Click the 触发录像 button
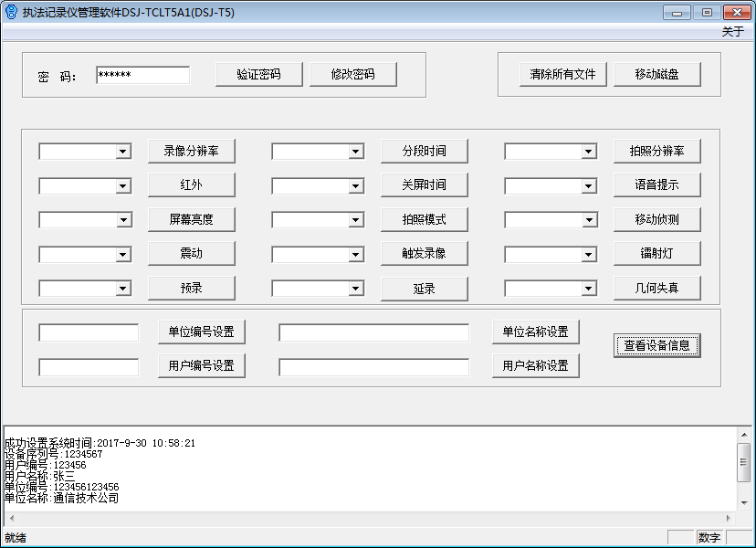This screenshot has width=756, height=548. 424,253
